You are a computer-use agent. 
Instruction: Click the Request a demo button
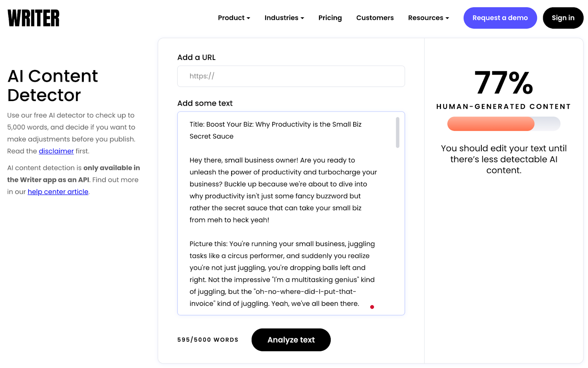pyautogui.click(x=500, y=18)
